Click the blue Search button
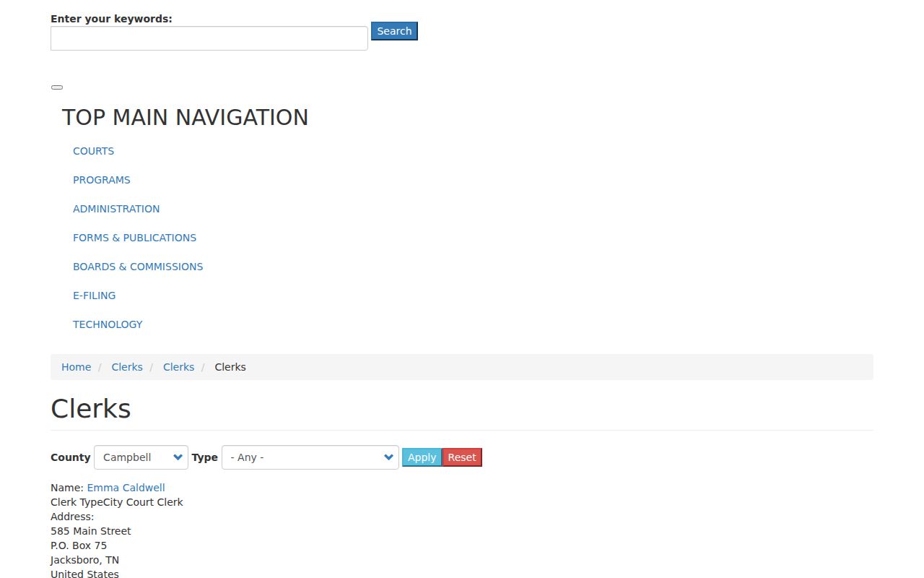The height and width of the screenshot is (578, 924). point(394,31)
